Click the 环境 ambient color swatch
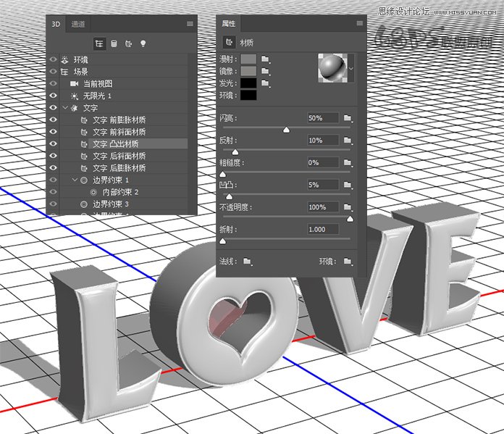504x434 pixels. click(249, 95)
